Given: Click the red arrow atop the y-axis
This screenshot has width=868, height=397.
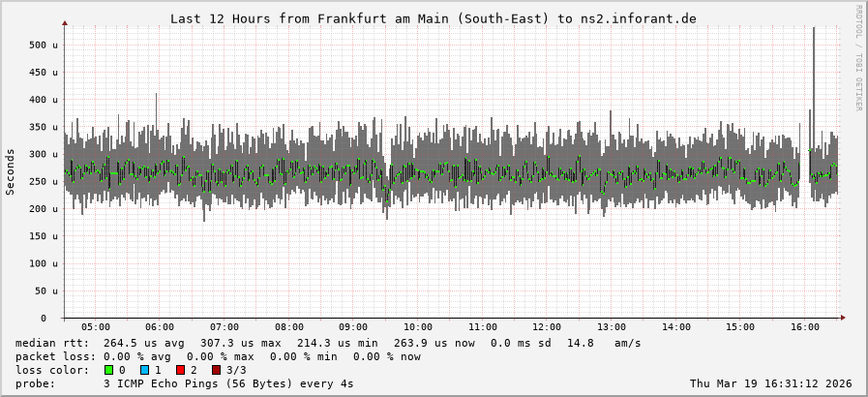Looking at the screenshot, I should coord(65,21).
